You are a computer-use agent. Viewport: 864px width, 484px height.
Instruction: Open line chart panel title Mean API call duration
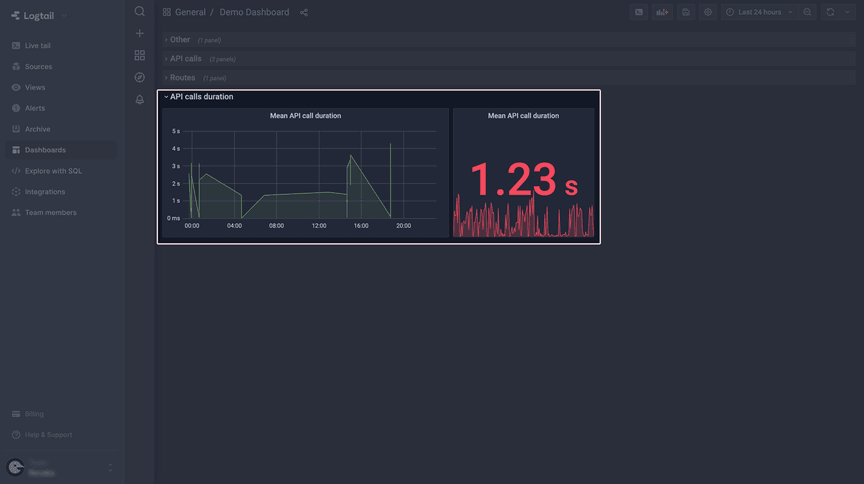coord(305,116)
